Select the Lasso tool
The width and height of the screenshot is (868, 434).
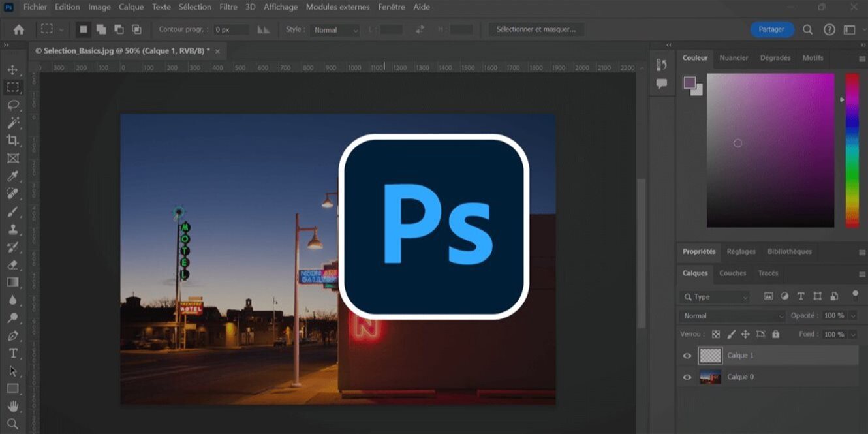[x=12, y=105]
